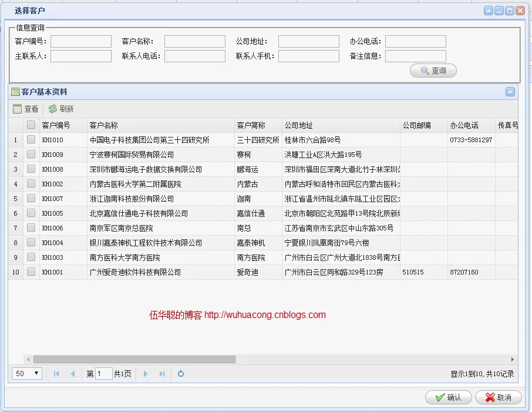Sort by 公司地址 column header
532x412 pixels.
pyautogui.click(x=341, y=125)
